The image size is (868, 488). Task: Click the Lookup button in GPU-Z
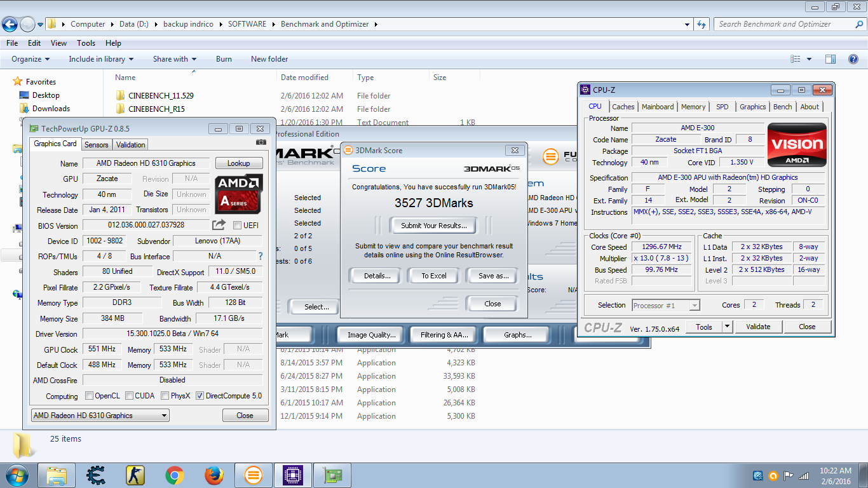coord(239,163)
